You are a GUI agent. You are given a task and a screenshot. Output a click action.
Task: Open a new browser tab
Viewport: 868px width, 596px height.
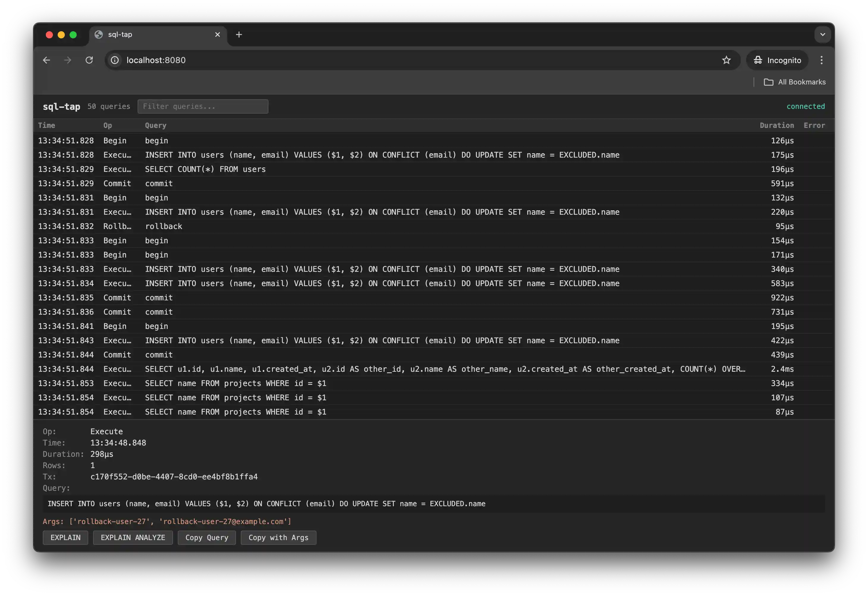pos(239,35)
